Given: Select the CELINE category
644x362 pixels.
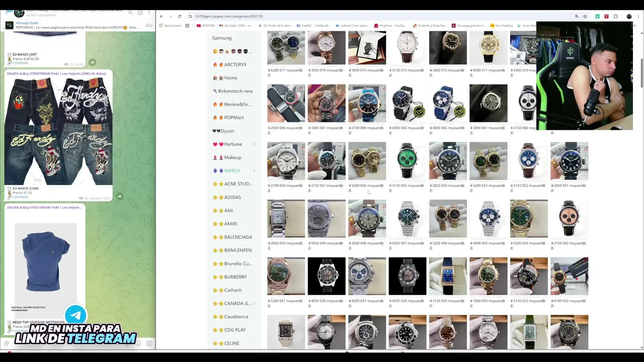Looking at the screenshot, I should coord(226,343).
